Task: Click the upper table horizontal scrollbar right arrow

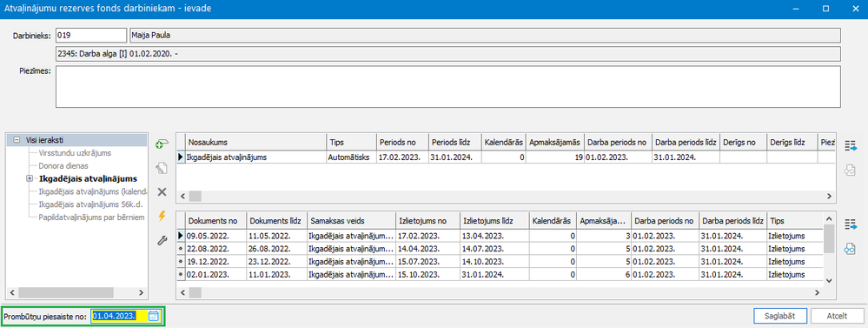Action: point(829,196)
